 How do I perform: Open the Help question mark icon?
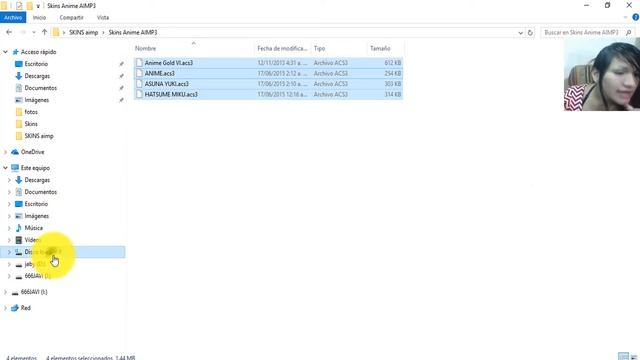click(x=636, y=17)
